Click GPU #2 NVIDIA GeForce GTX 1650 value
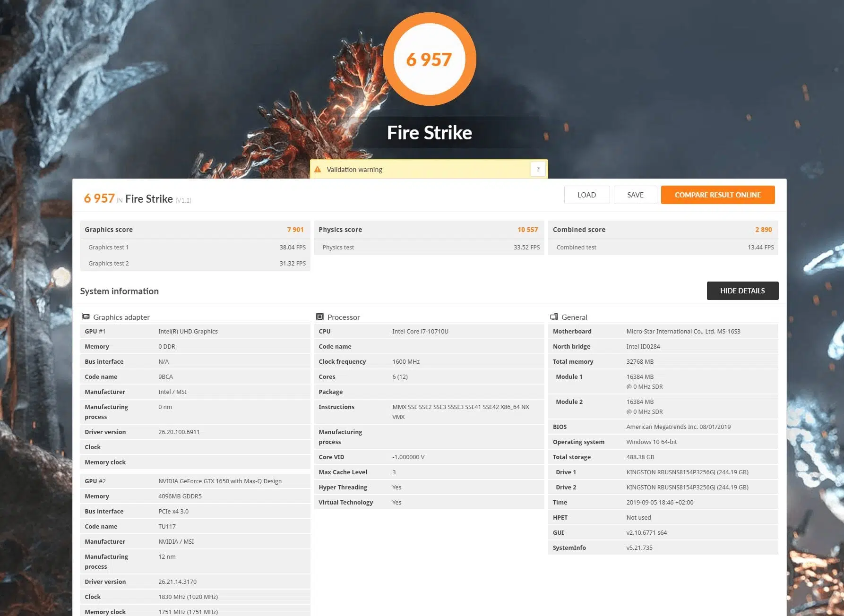The width and height of the screenshot is (844, 616). (x=220, y=481)
